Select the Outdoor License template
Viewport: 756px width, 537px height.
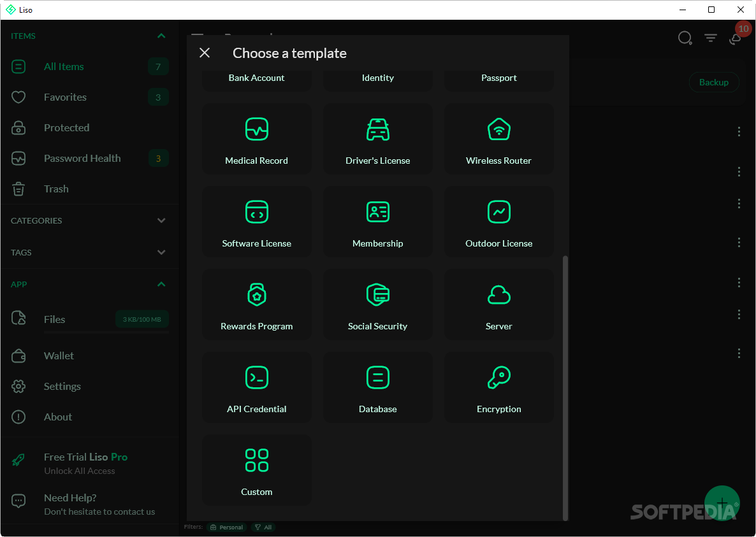click(498, 222)
